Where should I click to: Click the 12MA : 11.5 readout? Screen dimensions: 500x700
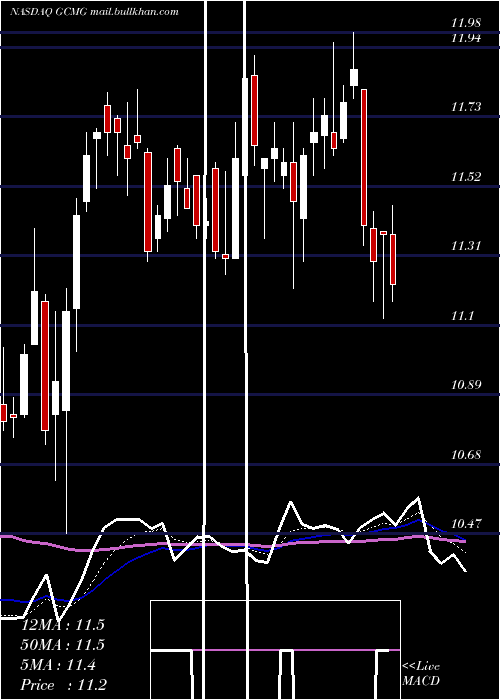[63, 625]
